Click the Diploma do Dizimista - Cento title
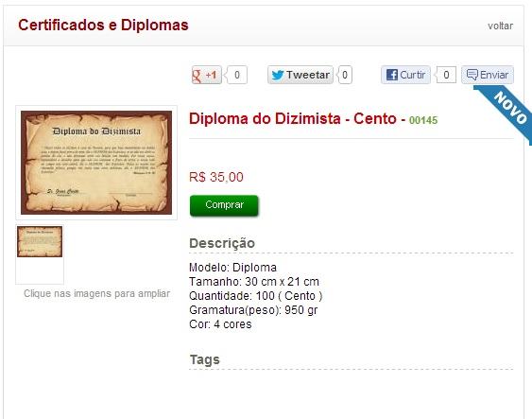This screenshot has width=532, height=419. click(293, 119)
